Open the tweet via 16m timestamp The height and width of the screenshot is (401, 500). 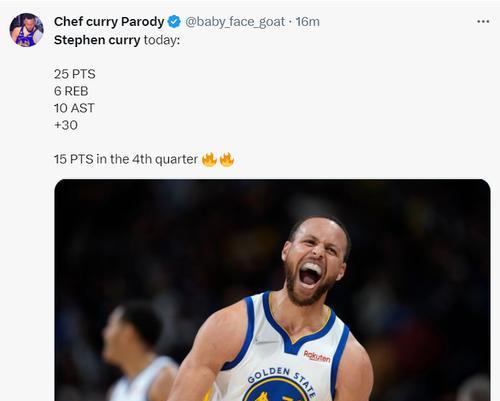pos(308,22)
